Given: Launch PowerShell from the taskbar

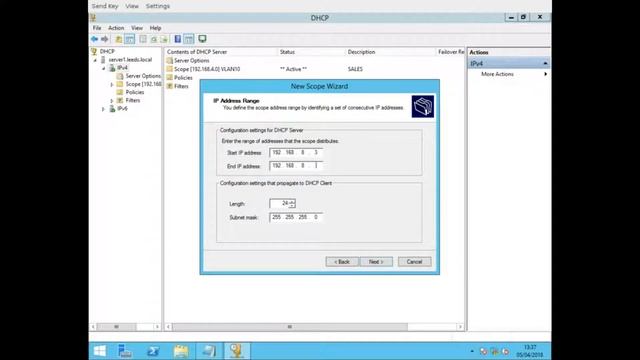Looking at the screenshot, I should point(153,351).
